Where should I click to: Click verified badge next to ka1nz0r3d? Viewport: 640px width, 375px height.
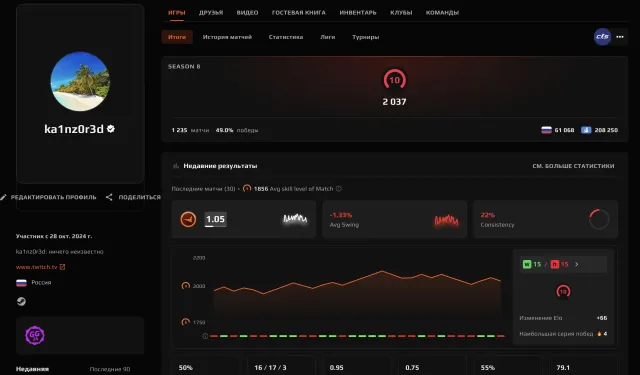coord(111,129)
